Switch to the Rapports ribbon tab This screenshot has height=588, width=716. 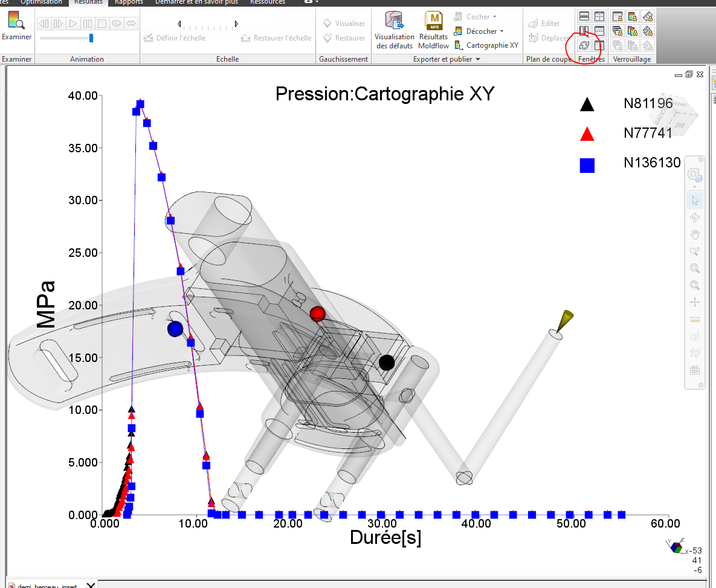(129, 2)
